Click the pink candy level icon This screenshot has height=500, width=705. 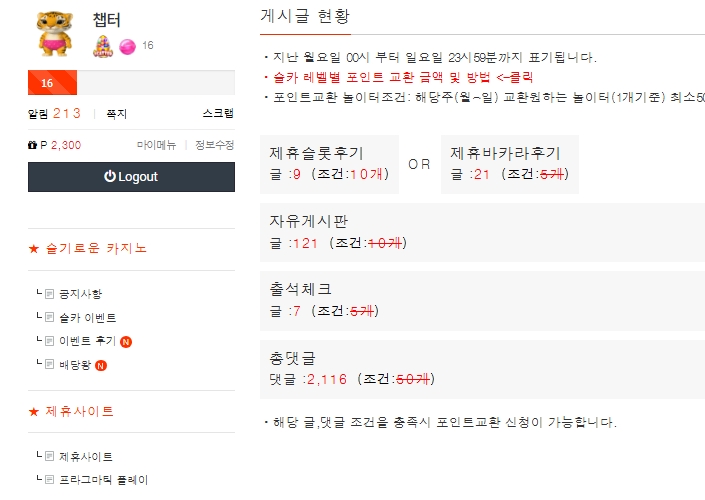click(x=127, y=46)
